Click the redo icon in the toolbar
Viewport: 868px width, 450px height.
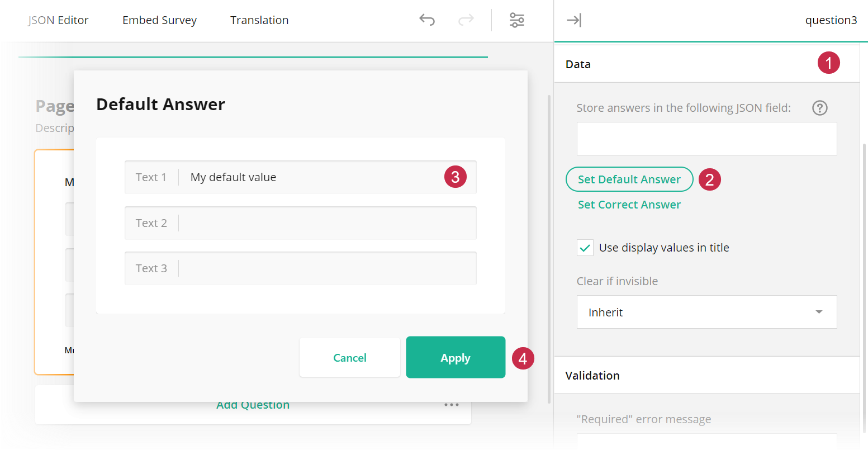tap(466, 20)
